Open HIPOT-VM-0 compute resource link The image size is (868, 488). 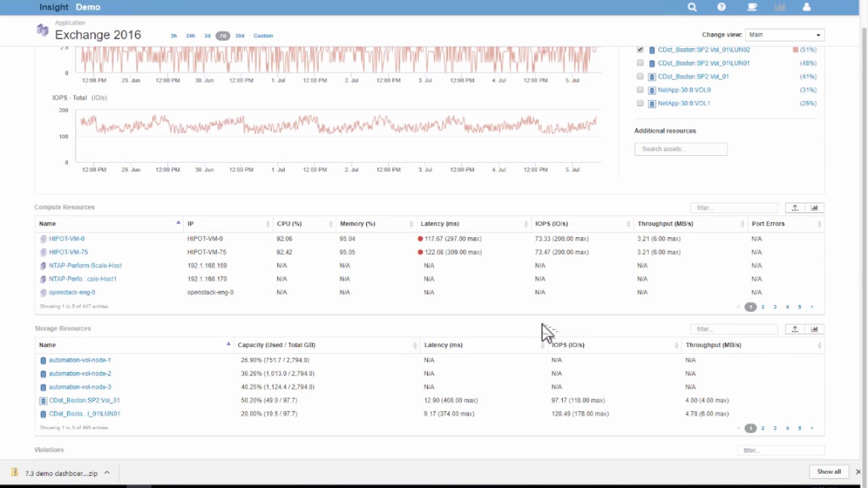pos(66,239)
